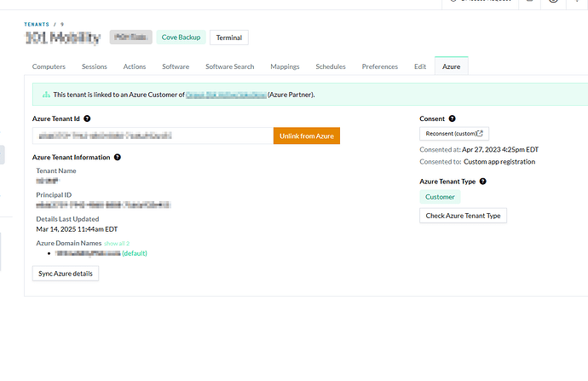Click the Cove Backup badge
This screenshot has width=588, height=381.
click(x=182, y=38)
